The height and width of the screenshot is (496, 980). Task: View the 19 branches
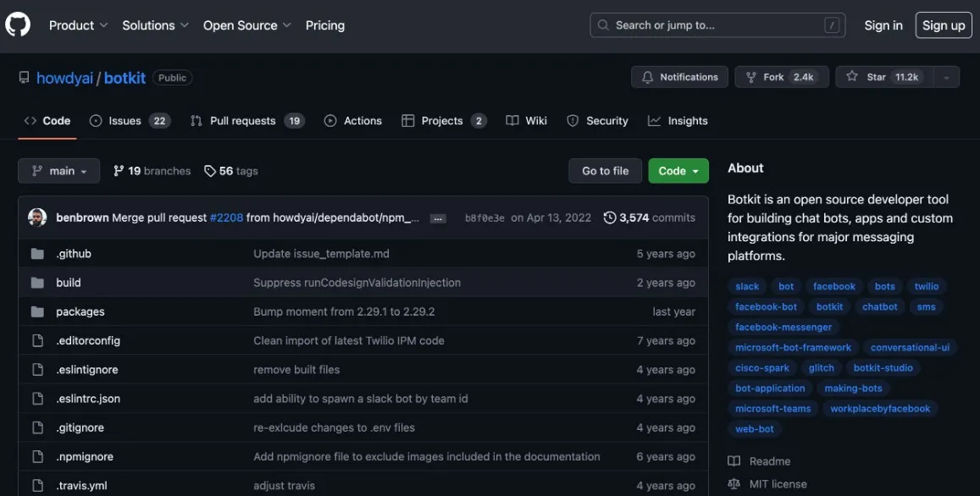pos(152,171)
